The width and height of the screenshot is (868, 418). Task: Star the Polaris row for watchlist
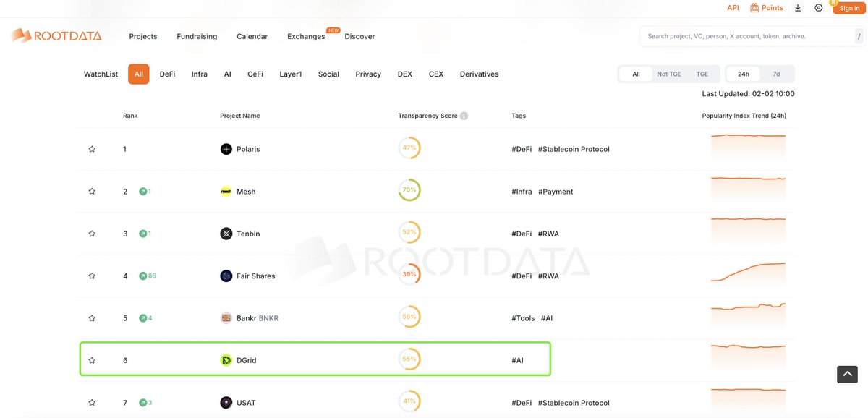click(92, 149)
